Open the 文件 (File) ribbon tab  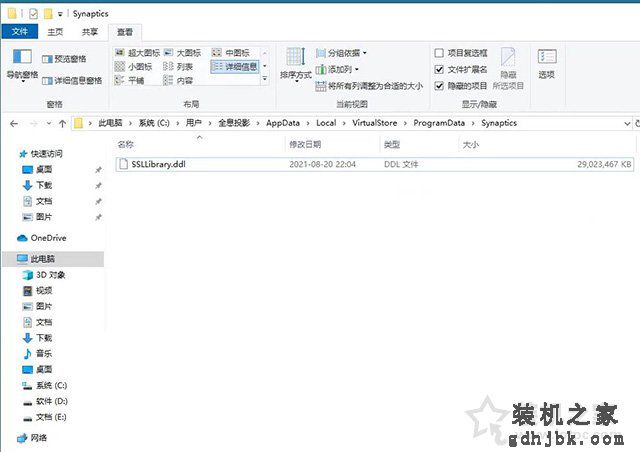(20, 31)
